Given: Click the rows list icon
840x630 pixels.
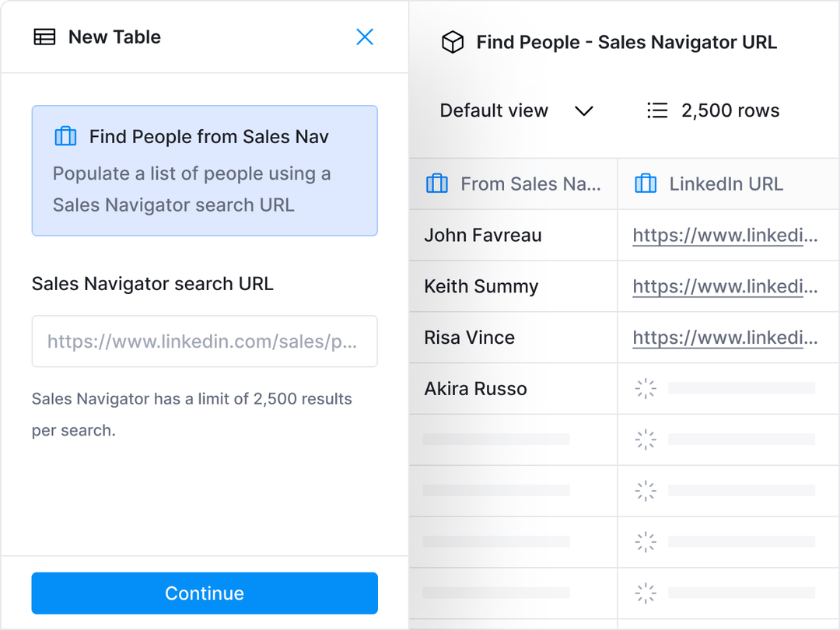Looking at the screenshot, I should coord(656,110).
